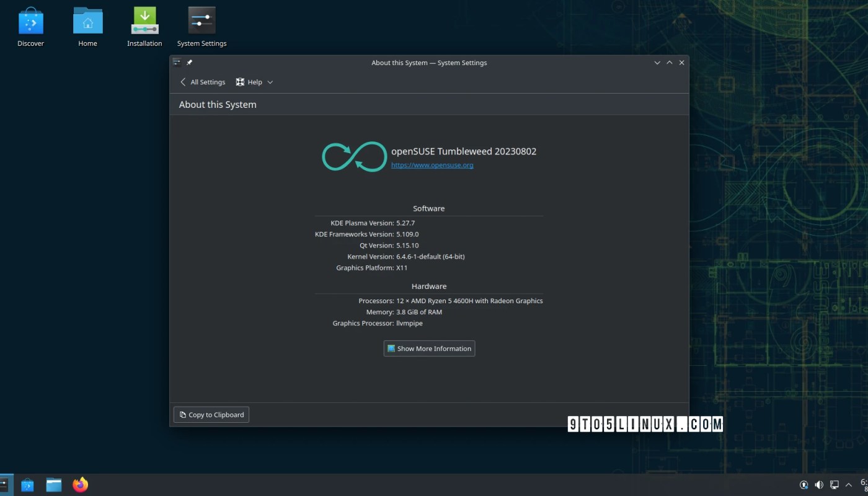Viewport: 868px width, 496px height.
Task: Launch the Installation desktop icon
Action: point(144,27)
